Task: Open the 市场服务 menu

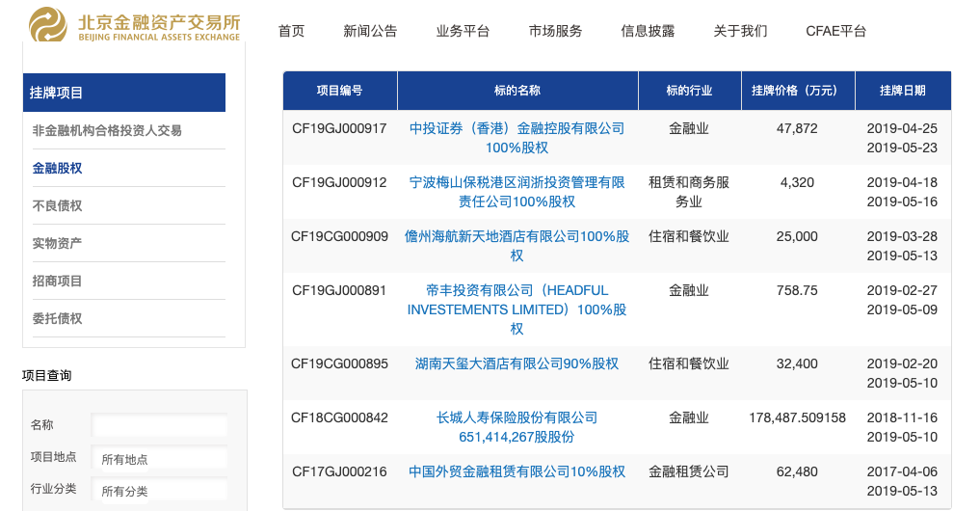Action: (555, 31)
